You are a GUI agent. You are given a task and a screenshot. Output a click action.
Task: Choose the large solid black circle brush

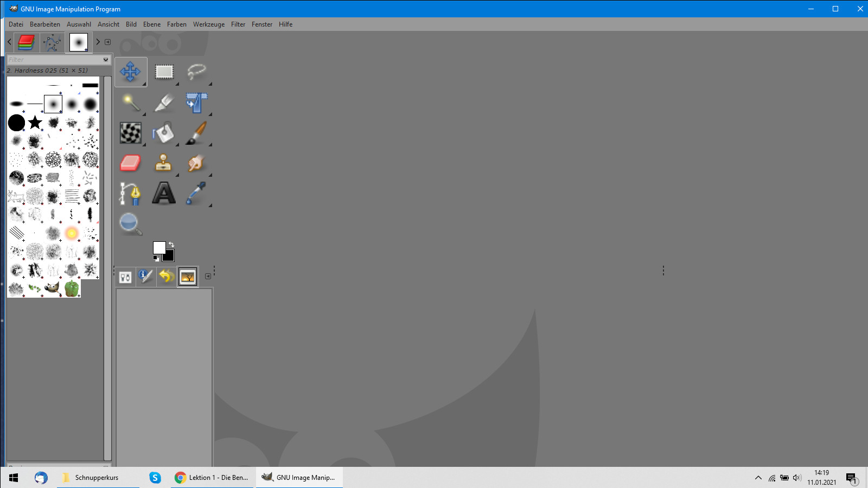[16, 123]
